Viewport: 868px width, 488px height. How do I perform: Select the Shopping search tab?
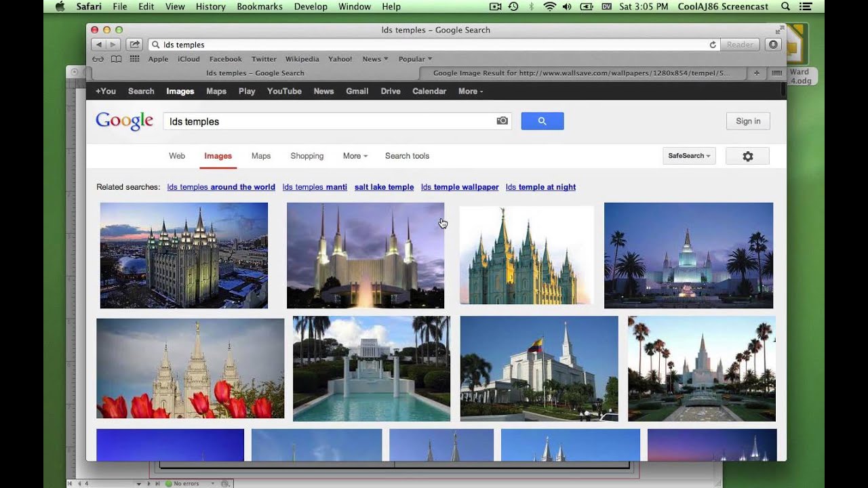[x=307, y=156]
